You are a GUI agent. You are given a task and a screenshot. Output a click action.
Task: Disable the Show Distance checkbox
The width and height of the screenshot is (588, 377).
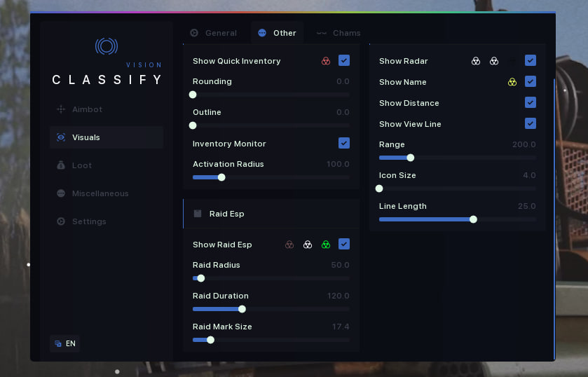click(x=531, y=102)
